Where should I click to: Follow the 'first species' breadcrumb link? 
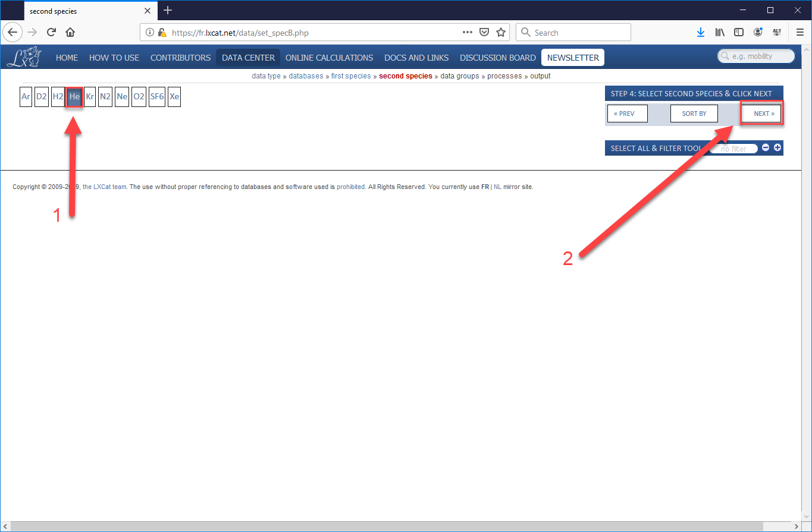pyautogui.click(x=350, y=76)
